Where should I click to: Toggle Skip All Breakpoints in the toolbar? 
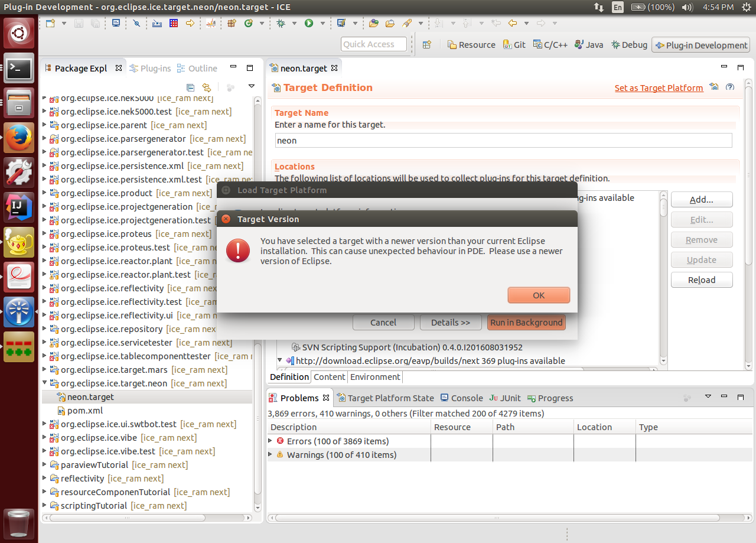136,23
